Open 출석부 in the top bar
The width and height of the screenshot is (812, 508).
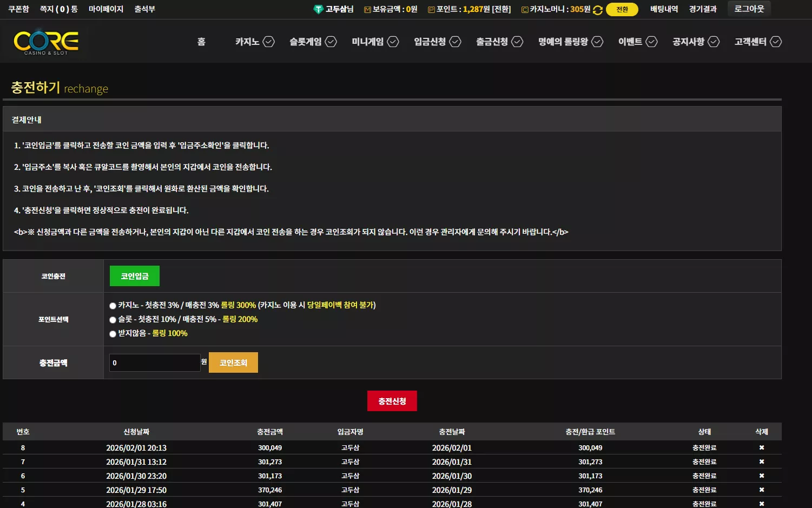coord(145,9)
